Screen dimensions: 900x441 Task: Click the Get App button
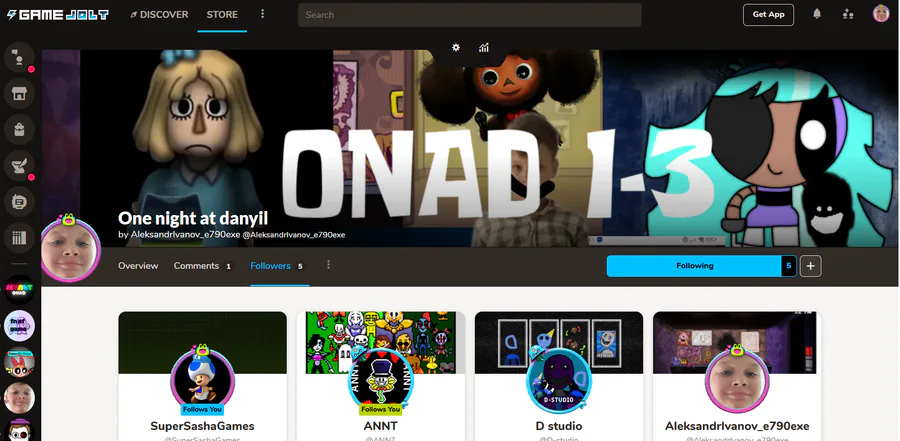click(x=768, y=15)
